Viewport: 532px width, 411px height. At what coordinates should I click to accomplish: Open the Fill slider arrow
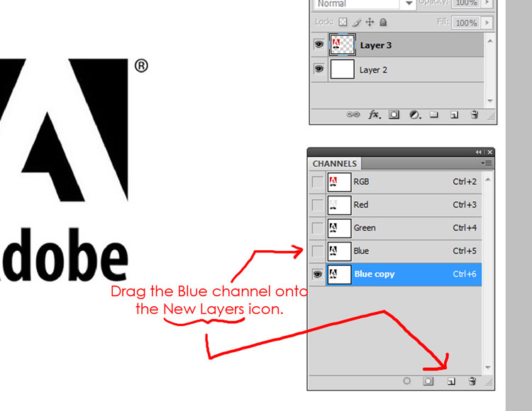[487, 23]
